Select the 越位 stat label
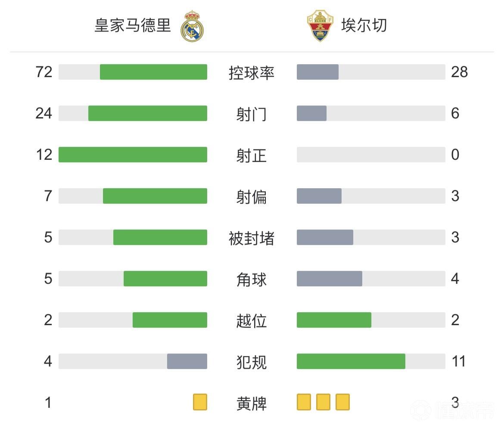This screenshot has width=504, height=425. [x=252, y=321]
